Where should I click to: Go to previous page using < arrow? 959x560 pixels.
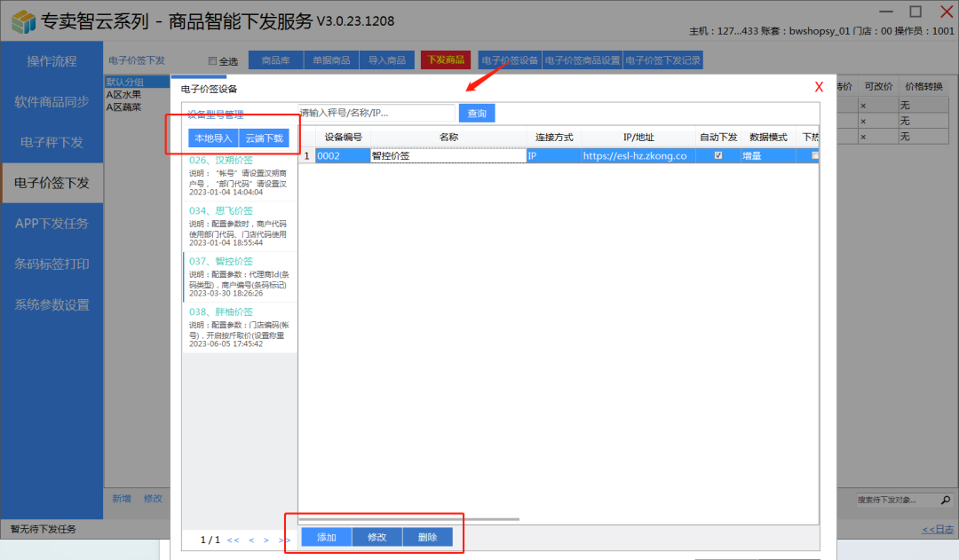click(x=251, y=540)
